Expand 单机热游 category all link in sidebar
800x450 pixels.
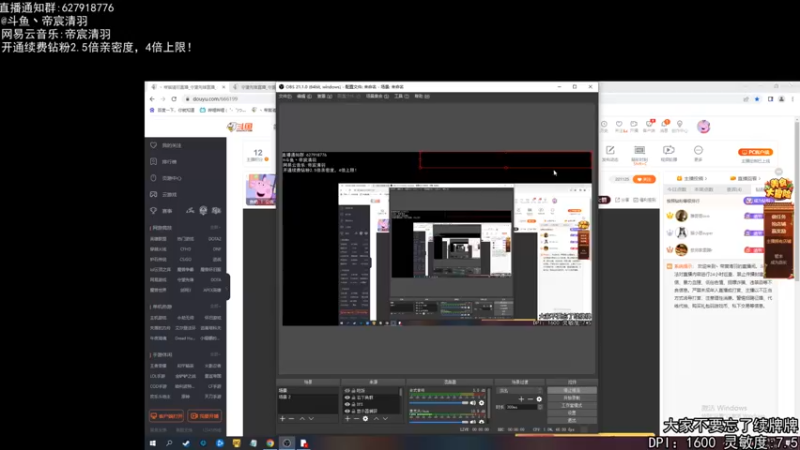pyautogui.click(x=215, y=307)
